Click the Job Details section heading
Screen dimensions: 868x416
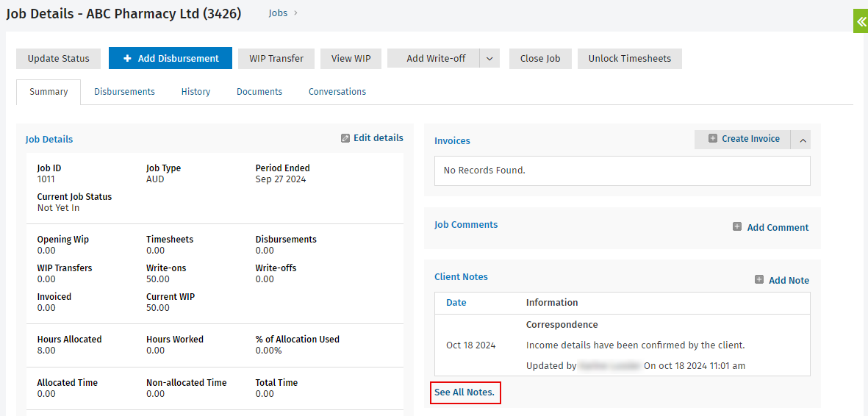(49, 139)
